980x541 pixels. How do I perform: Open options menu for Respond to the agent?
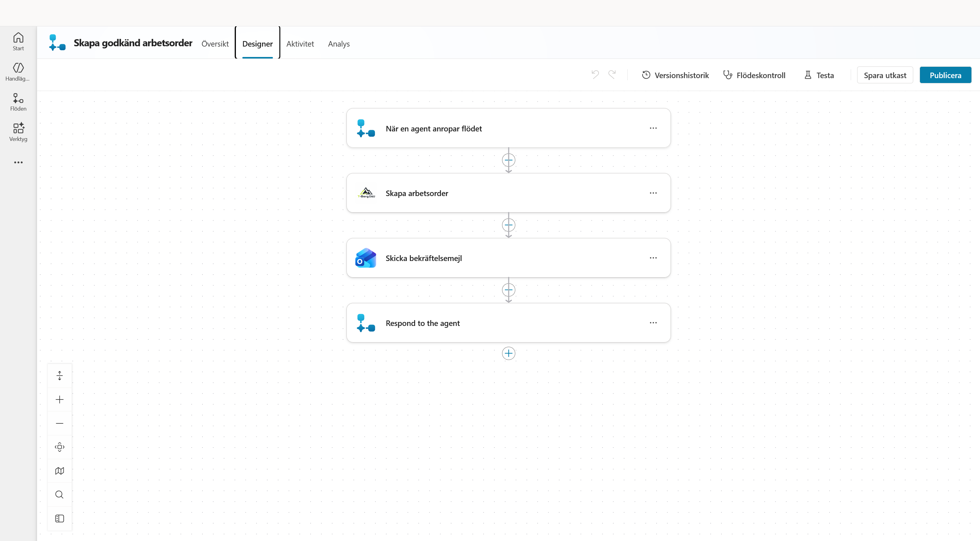tap(653, 323)
